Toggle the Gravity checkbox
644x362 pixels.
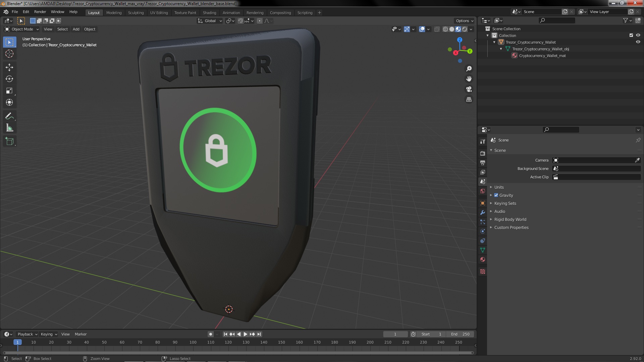(x=496, y=195)
